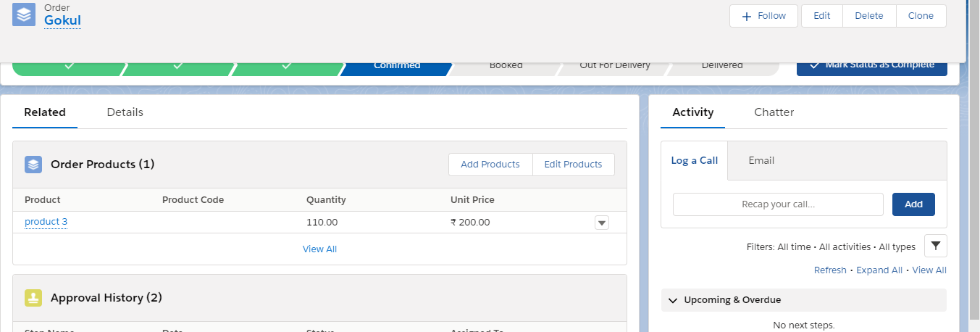Image resolution: width=980 pixels, height=332 pixels.
Task: Click the Add Products button
Action: point(490,165)
